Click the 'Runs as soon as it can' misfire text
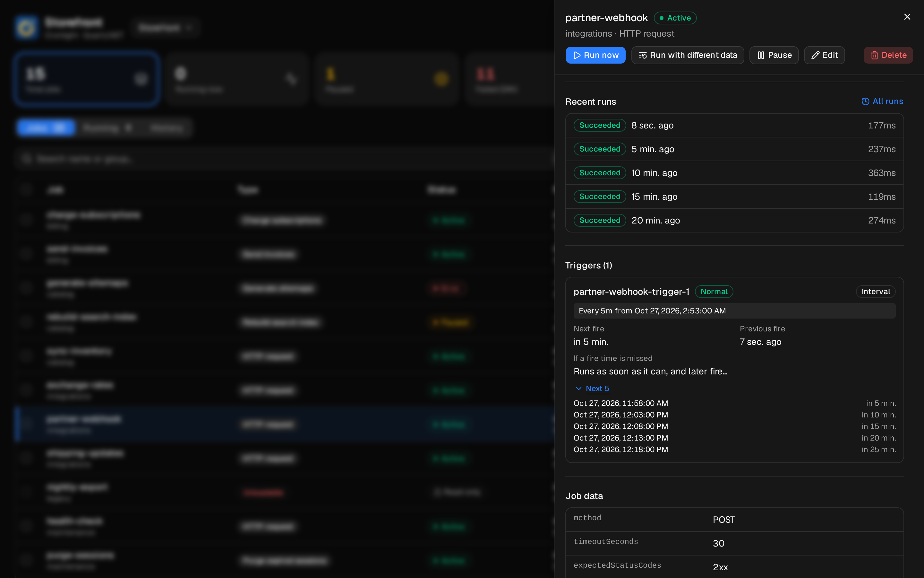The image size is (924, 578). pyautogui.click(x=651, y=371)
